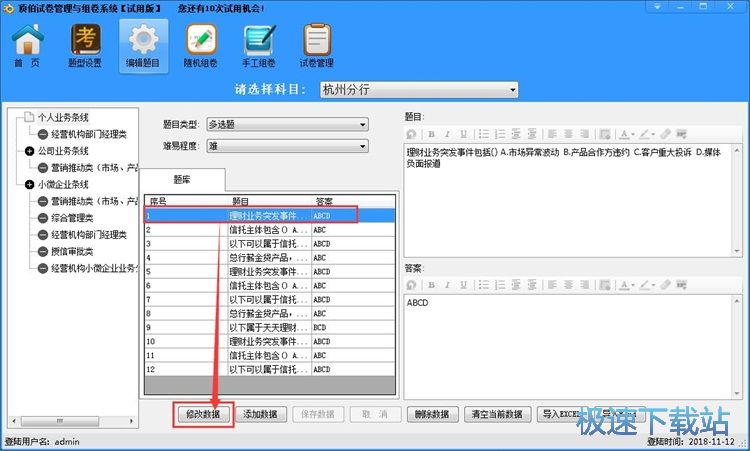Select row 9 以下属于天天理财 in table
This screenshot has height=451, width=750.
click(x=270, y=328)
